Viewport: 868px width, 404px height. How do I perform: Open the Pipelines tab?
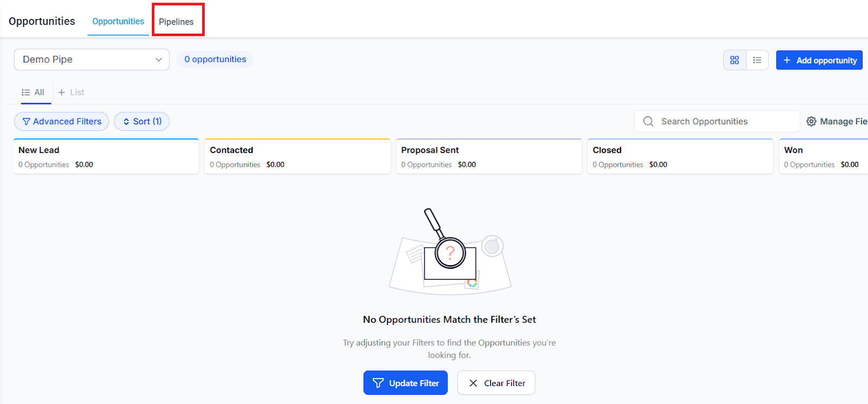[176, 22]
